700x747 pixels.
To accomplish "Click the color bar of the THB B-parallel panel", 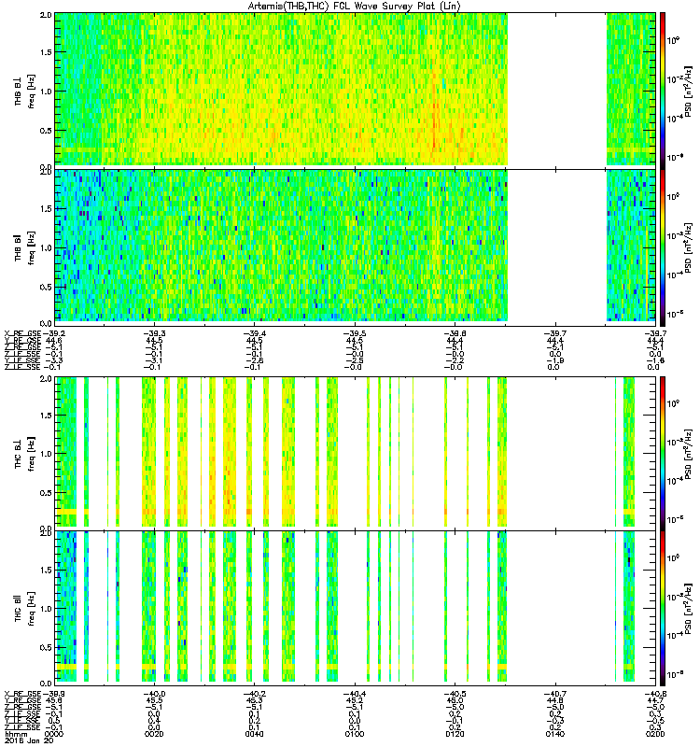I will [x=663, y=247].
